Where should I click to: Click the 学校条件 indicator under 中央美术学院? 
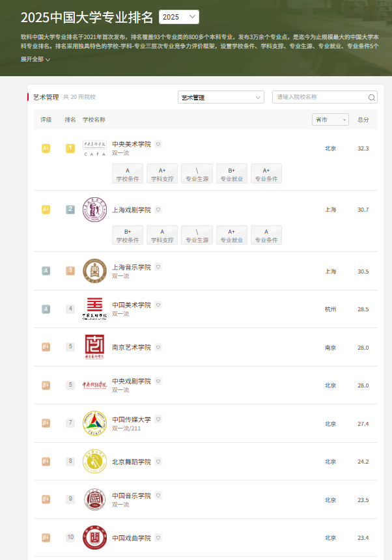[x=128, y=174]
